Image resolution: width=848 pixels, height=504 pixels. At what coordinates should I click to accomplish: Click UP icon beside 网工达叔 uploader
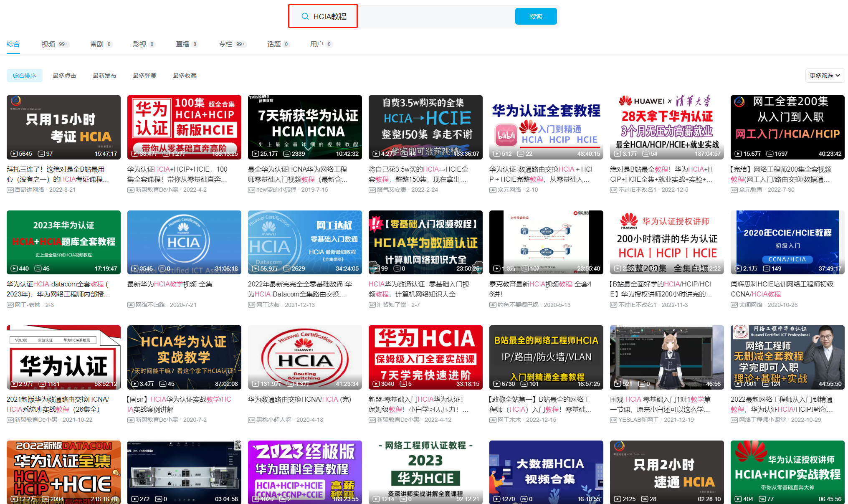point(251,305)
